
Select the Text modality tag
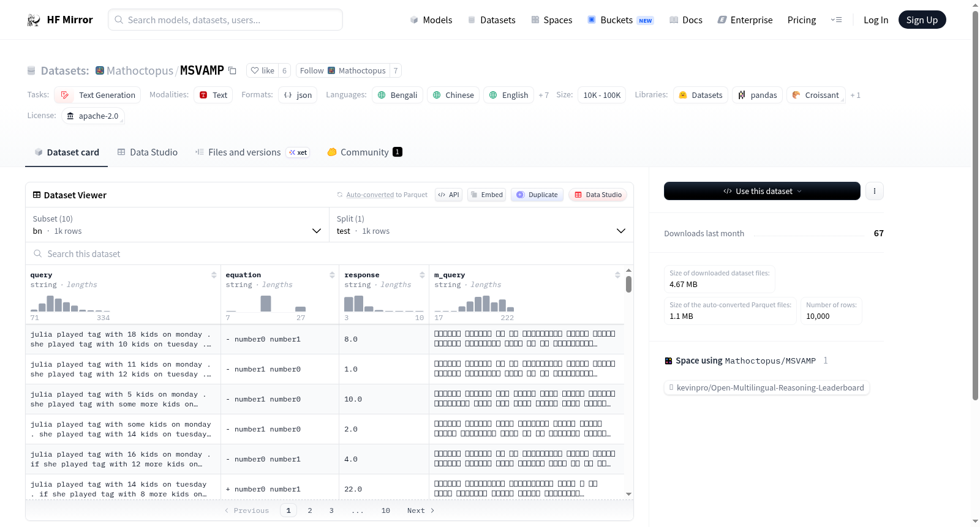(213, 95)
